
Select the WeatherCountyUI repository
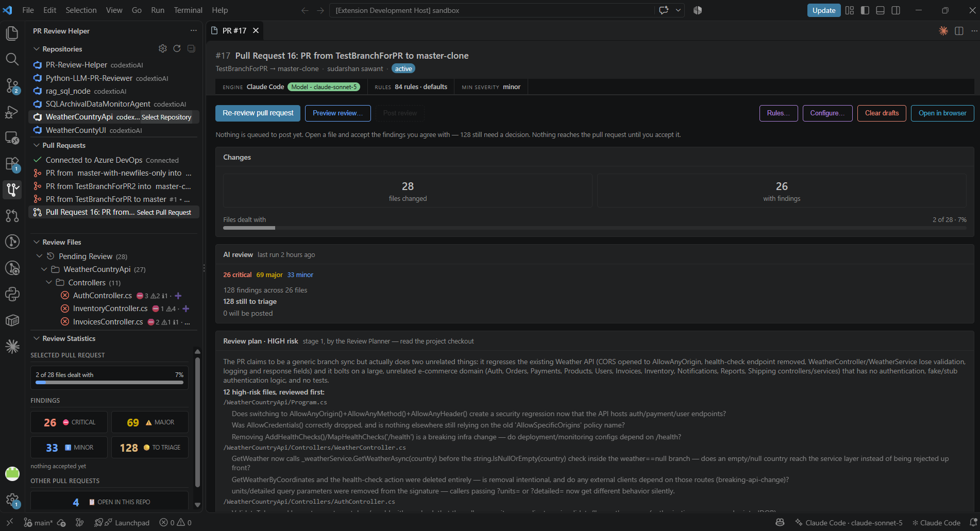(x=113, y=130)
